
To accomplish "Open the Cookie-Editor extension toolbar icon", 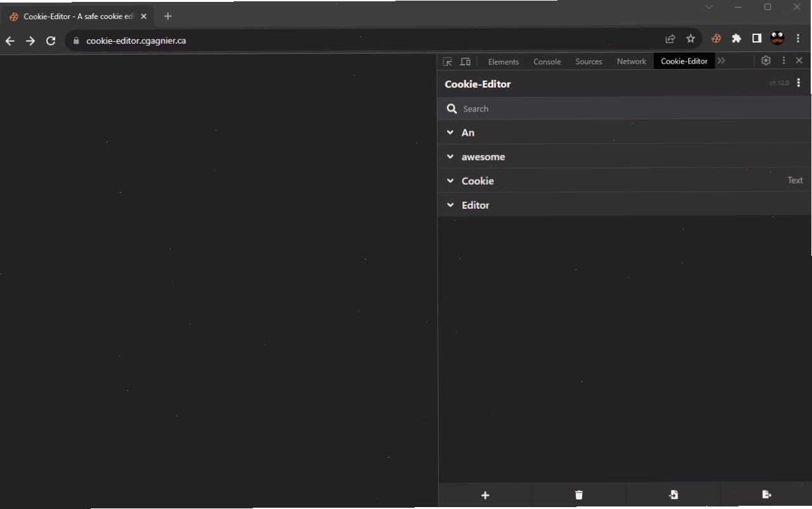I will tap(716, 39).
